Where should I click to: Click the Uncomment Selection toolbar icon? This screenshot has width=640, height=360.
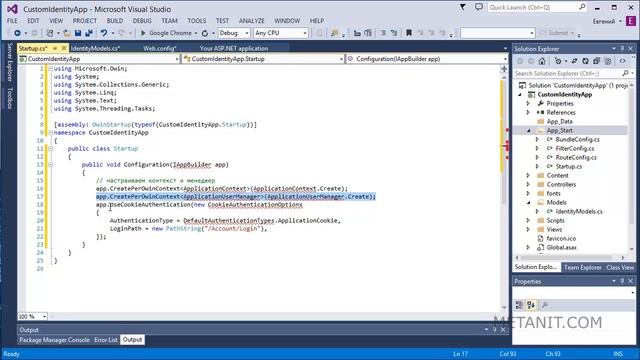tap(394, 33)
